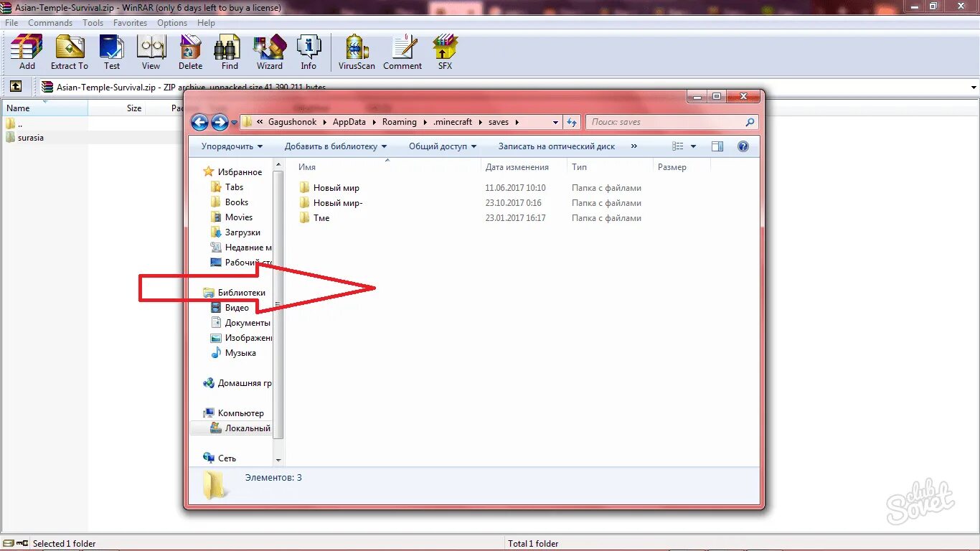The height and width of the screenshot is (551, 980).
Task: Refresh the saves folder address bar
Action: (x=572, y=122)
